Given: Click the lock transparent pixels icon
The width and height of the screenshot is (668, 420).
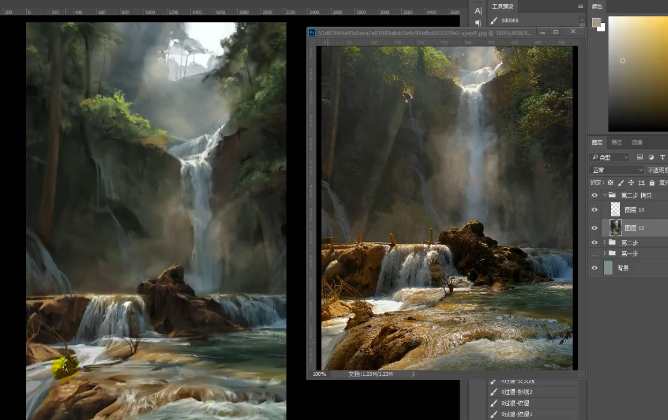Looking at the screenshot, I should (x=611, y=183).
